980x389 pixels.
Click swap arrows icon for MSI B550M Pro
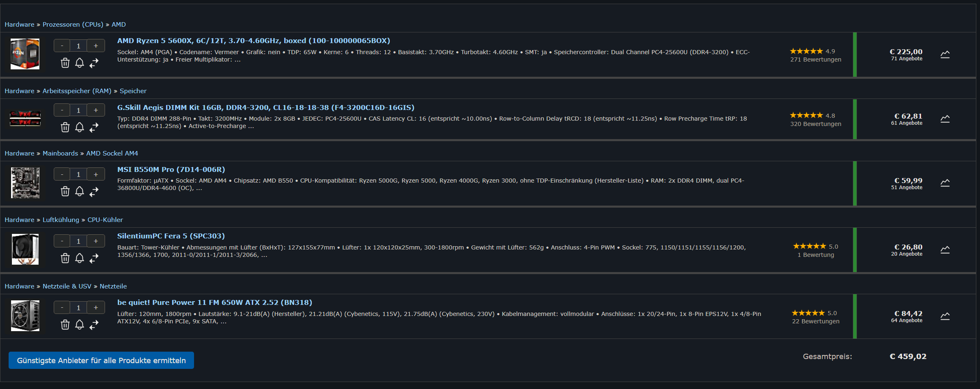point(94,191)
